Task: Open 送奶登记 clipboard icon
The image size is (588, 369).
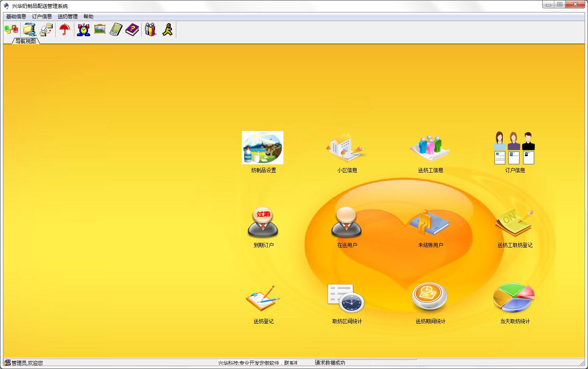Action: point(263,298)
